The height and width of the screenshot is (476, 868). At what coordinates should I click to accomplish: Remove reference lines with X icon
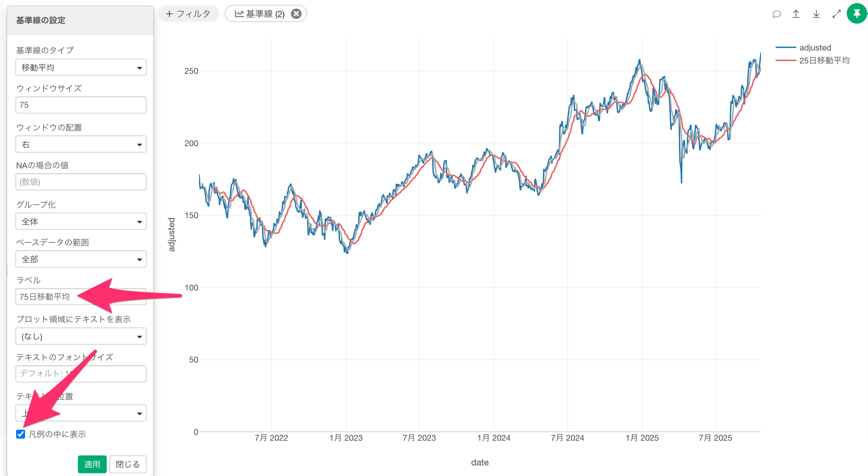296,14
